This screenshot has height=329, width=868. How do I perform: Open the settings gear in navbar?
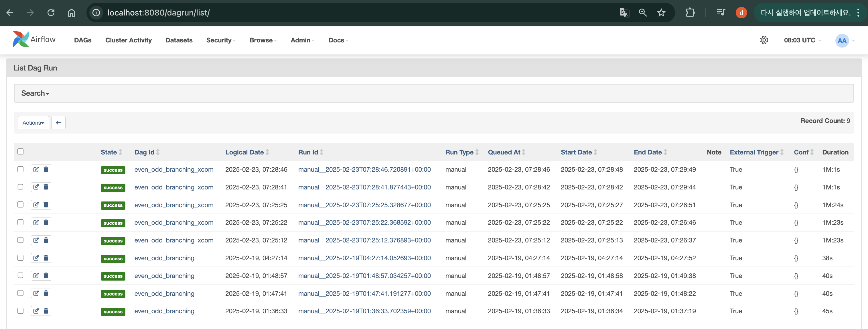coord(764,40)
